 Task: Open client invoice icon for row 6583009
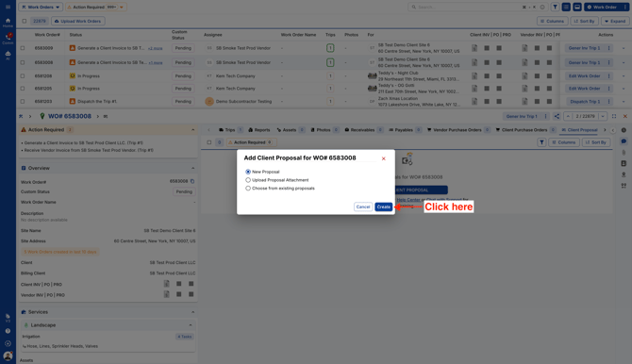[x=474, y=48]
